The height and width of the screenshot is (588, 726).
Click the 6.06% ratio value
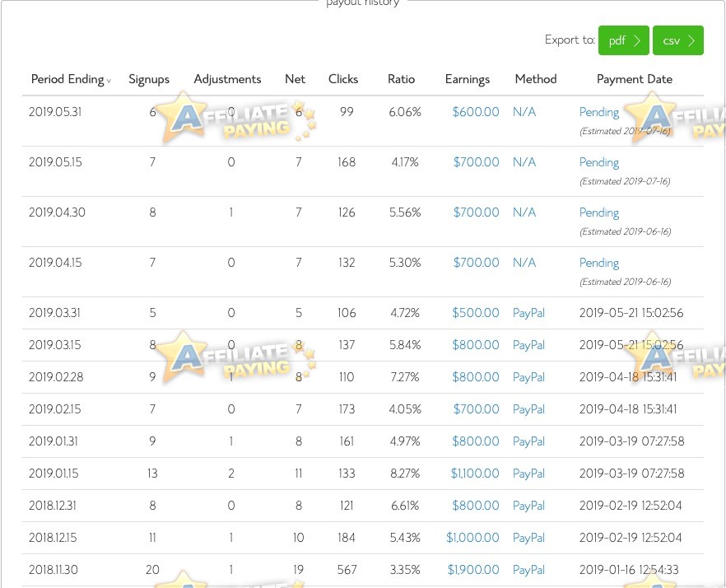point(405,112)
